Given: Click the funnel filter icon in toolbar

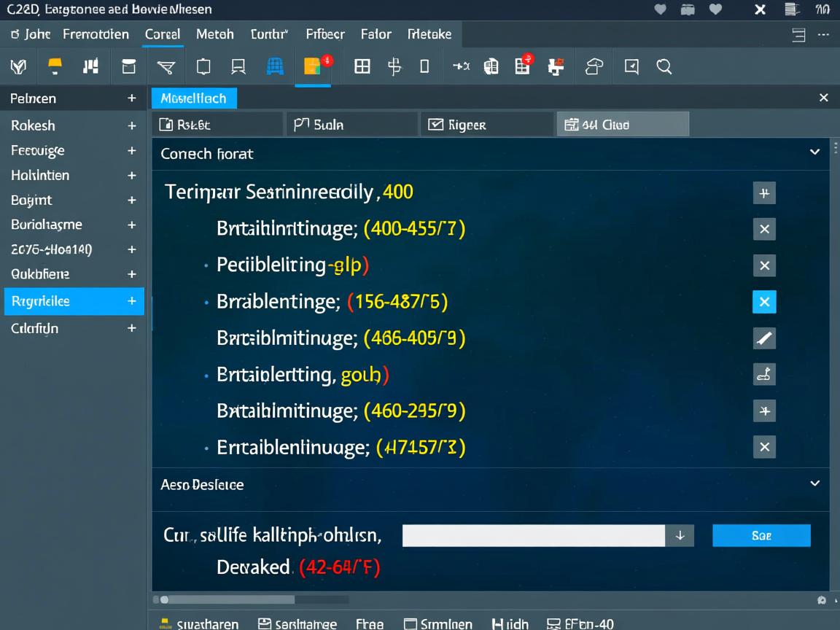Looking at the screenshot, I should tap(166, 67).
